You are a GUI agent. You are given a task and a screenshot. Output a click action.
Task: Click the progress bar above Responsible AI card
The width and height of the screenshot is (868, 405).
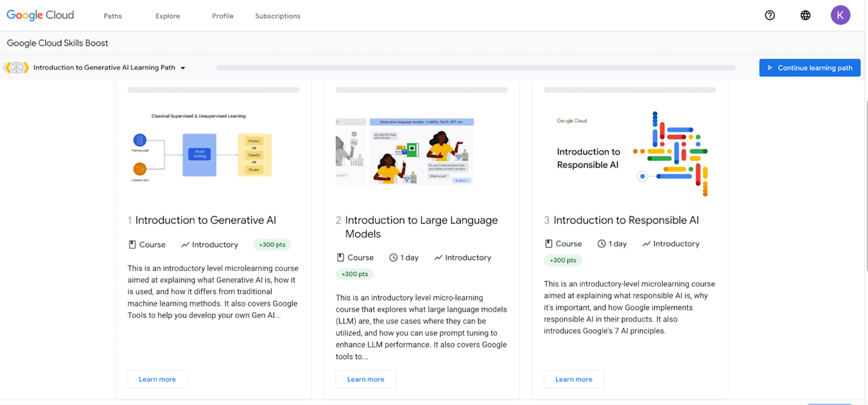(630, 90)
